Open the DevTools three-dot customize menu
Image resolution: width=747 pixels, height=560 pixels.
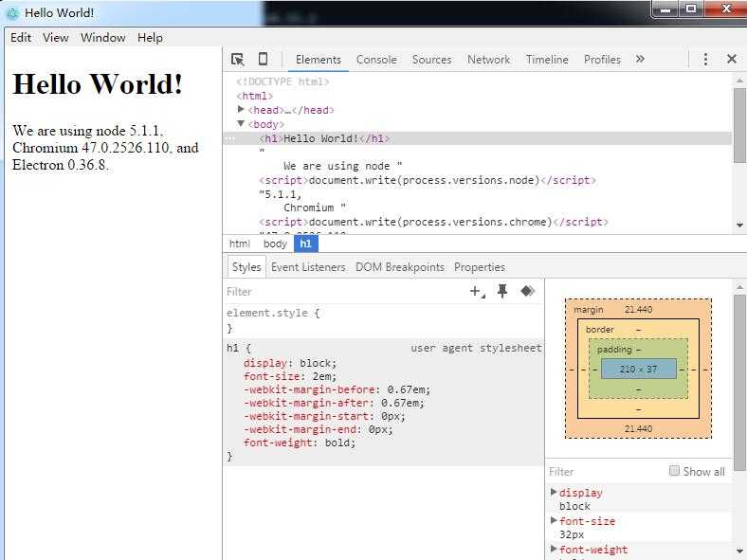coord(705,59)
